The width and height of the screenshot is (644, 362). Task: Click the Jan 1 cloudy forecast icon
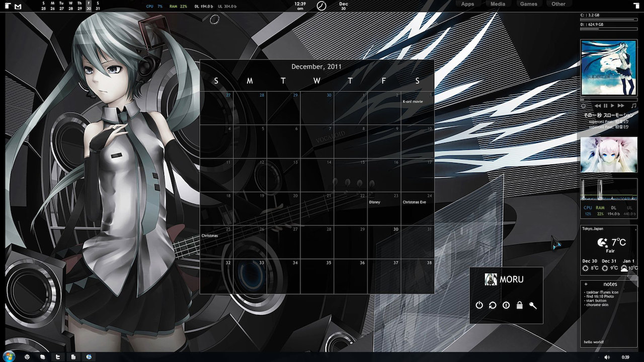[624, 268]
